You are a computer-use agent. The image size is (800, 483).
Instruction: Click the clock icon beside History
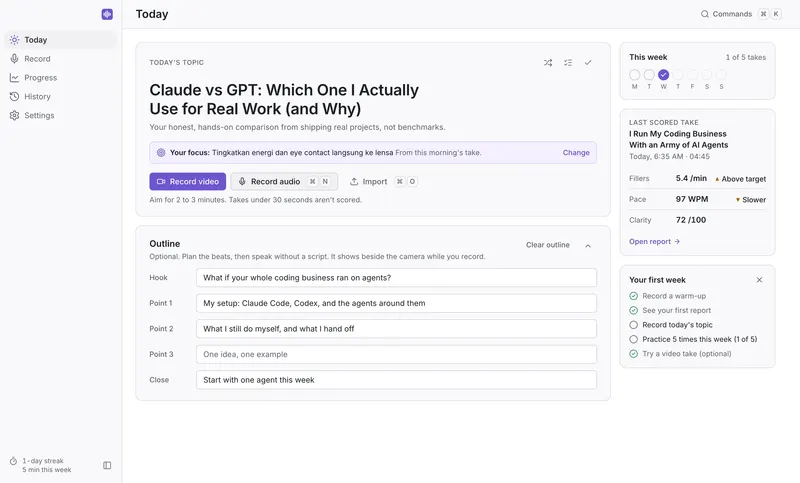[14, 96]
